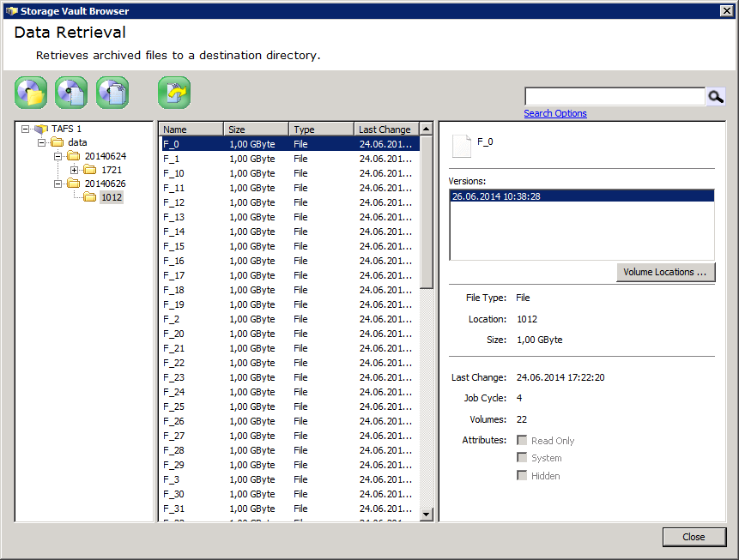The height and width of the screenshot is (560, 739).
Task: Collapse the TAFS 1 tree node
Action: pyautogui.click(x=26, y=129)
